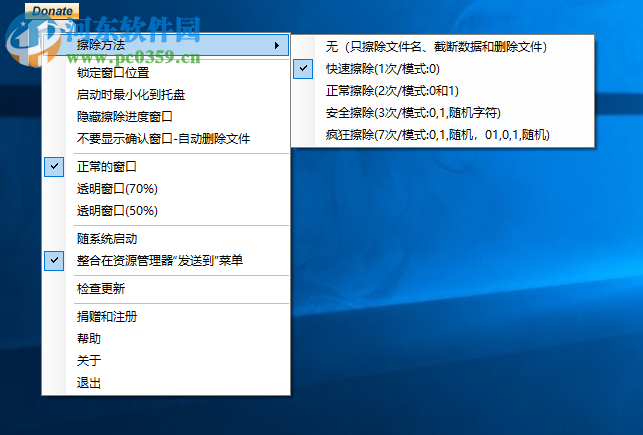Select 无 (只擦除文件名) erase method
The image size is (643, 435).
(x=442, y=47)
